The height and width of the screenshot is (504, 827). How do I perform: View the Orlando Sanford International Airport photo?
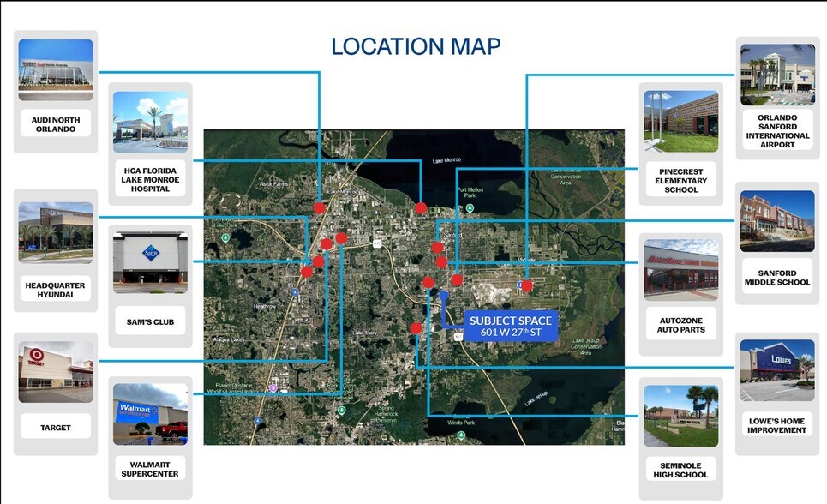click(x=777, y=75)
